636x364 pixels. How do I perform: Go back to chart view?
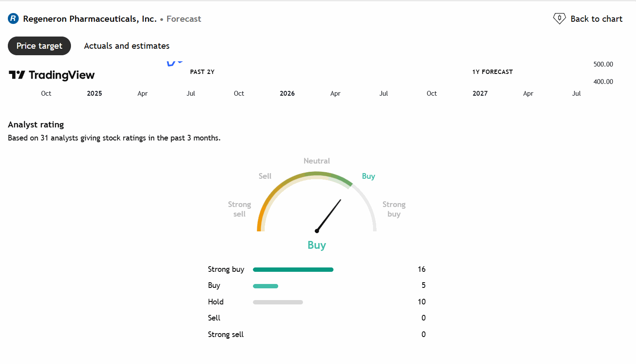click(x=588, y=19)
